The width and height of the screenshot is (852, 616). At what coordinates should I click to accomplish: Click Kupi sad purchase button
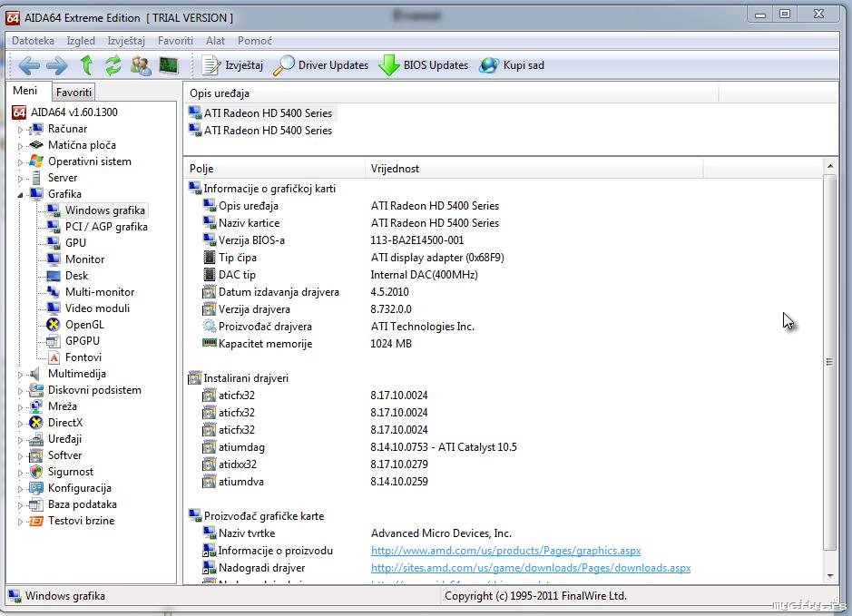click(x=513, y=65)
